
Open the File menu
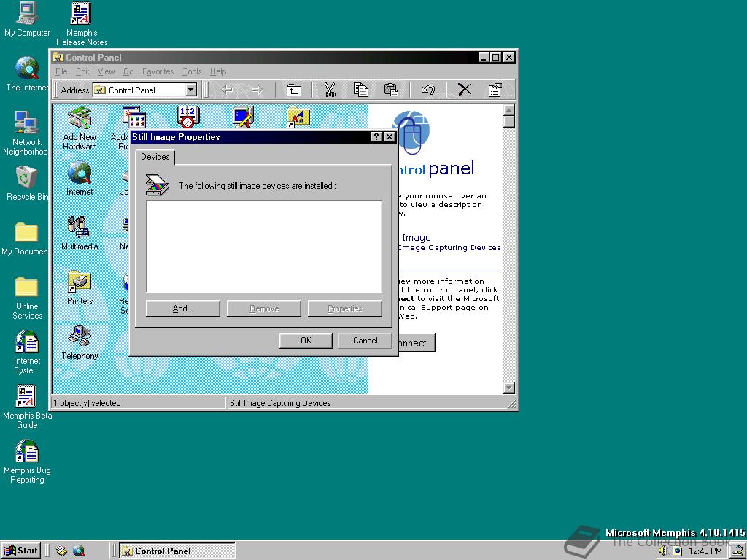click(61, 71)
